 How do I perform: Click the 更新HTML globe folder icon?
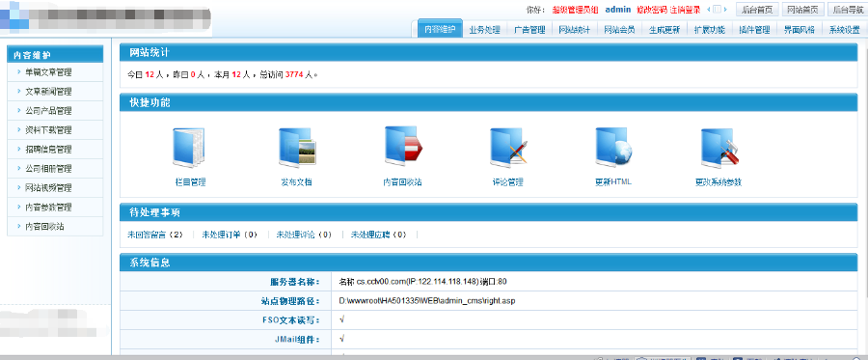[613, 148]
